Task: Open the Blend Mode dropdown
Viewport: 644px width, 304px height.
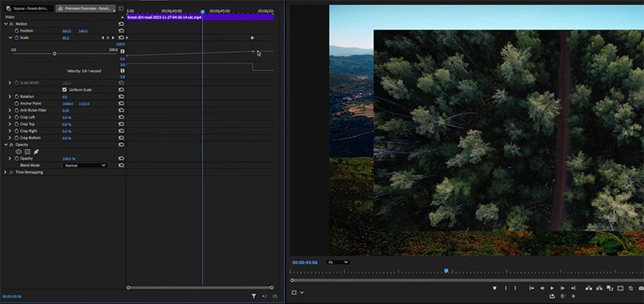Action: (84, 165)
